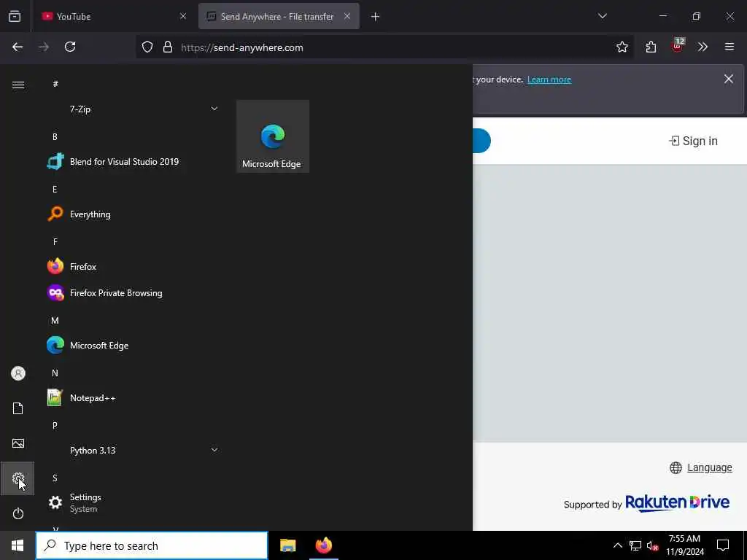
Task: Expand the Python 3.13 folder chevron
Action: [x=214, y=450]
